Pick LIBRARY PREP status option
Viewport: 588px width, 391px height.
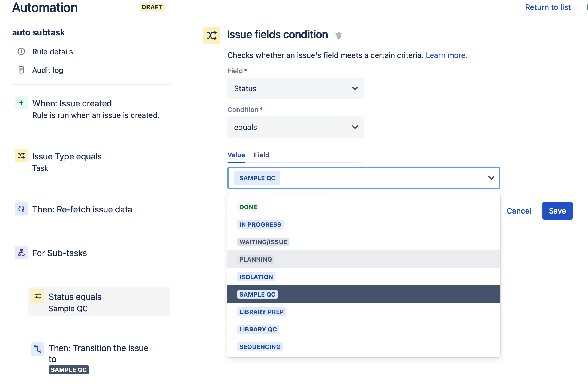[x=261, y=312]
